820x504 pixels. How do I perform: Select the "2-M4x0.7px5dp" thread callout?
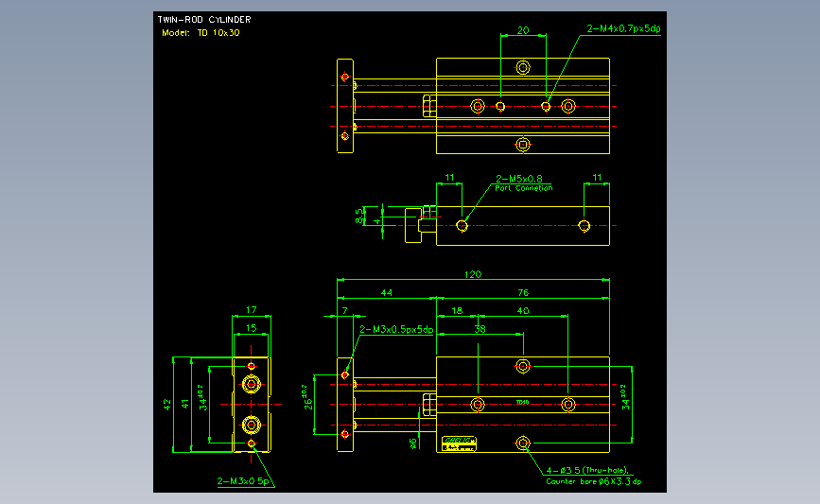[623, 28]
